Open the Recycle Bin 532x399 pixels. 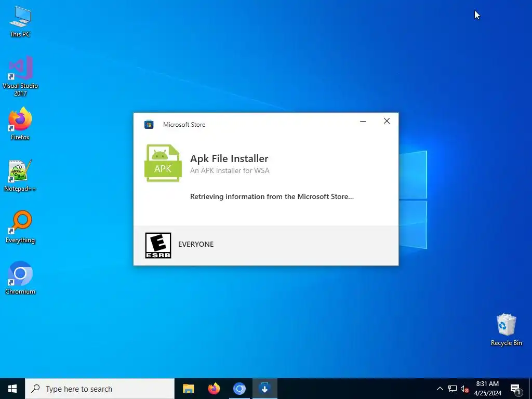[x=506, y=330]
